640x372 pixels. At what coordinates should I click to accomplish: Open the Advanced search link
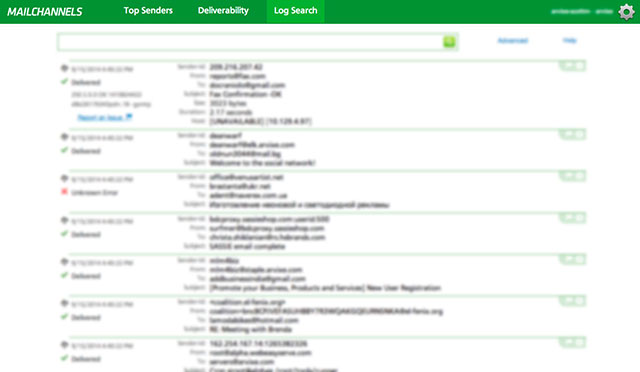pos(513,40)
